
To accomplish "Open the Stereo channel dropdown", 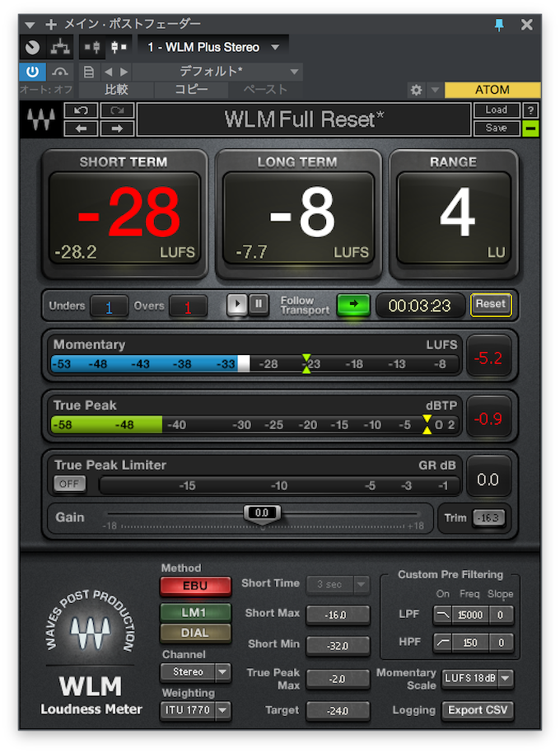I will click(195, 671).
